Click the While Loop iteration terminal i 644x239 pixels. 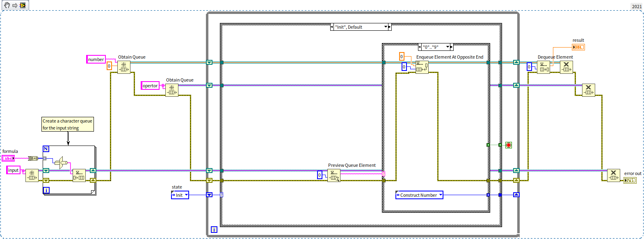[x=214, y=230]
